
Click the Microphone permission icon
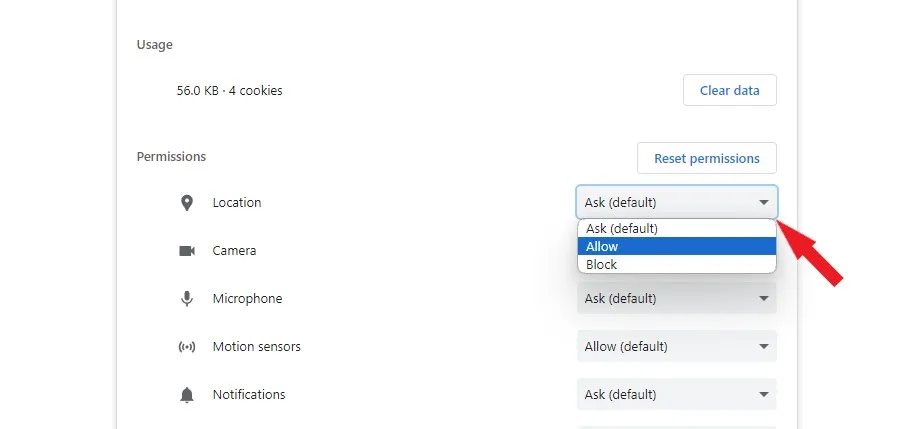point(187,299)
